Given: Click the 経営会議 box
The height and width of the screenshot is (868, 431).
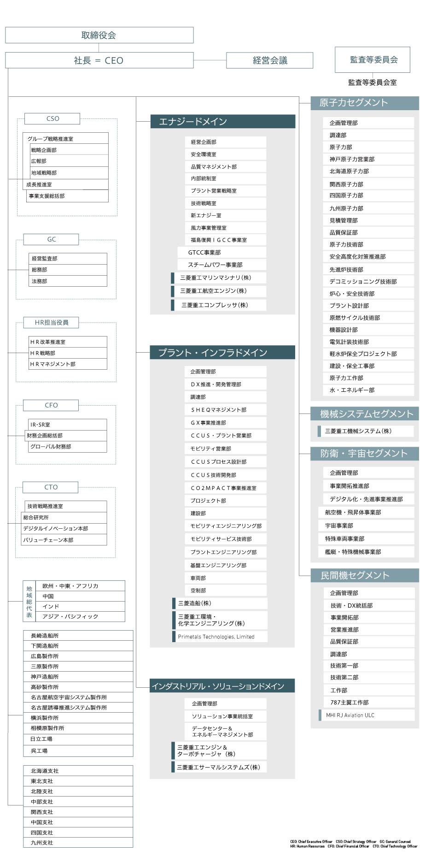Looking at the screenshot, I should 270,60.
